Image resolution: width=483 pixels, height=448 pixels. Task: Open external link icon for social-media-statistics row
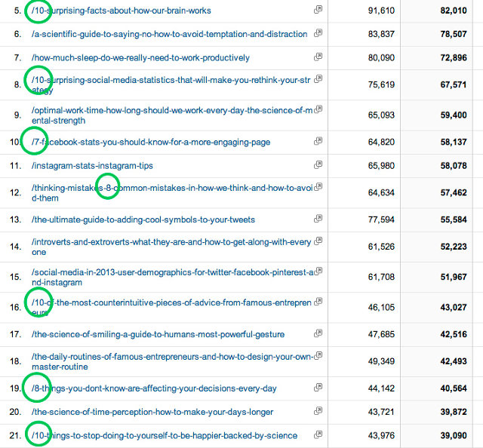coord(318,79)
